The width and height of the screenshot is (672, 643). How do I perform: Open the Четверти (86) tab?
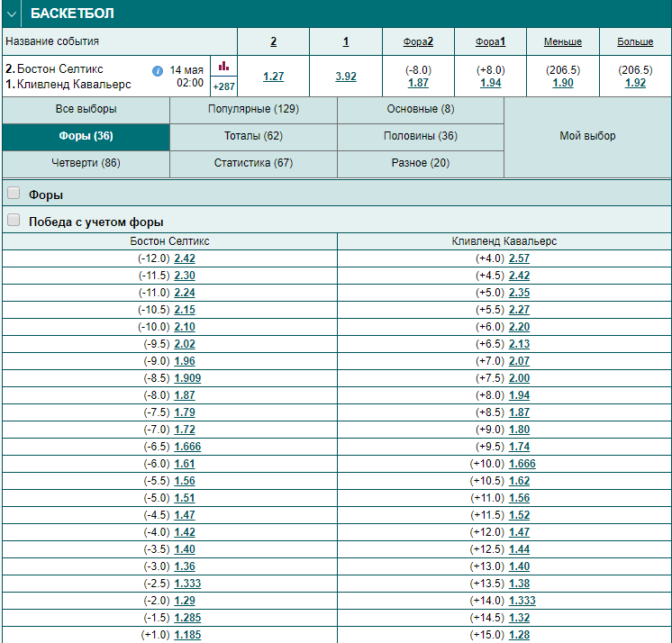coord(86,163)
